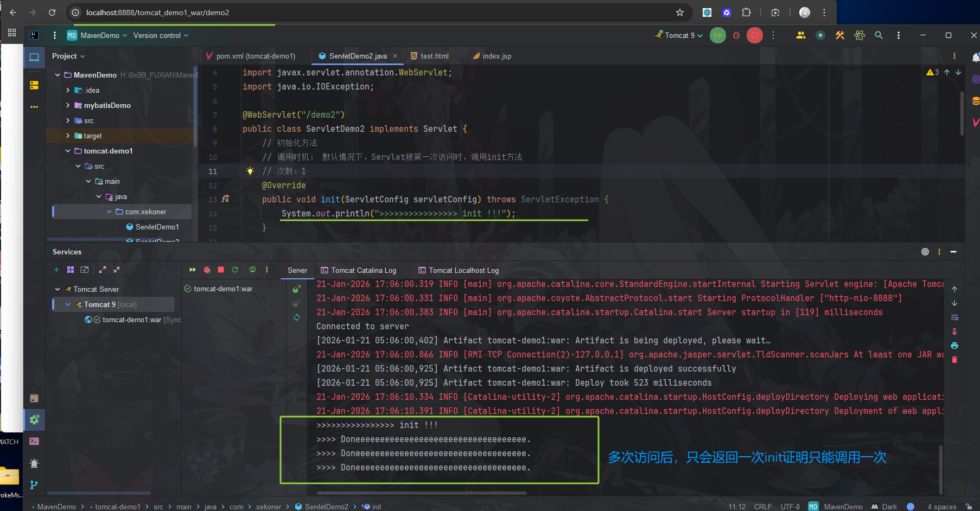This screenshot has width=980, height=511.
Task: Open the Tomcat 9 run configuration dropdown
Action: [678, 35]
